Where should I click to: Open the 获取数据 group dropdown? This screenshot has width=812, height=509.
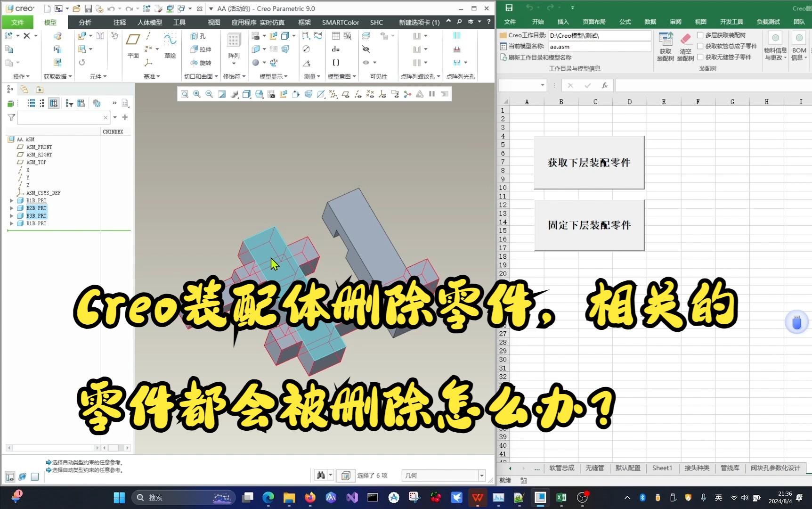(x=57, y=76)
